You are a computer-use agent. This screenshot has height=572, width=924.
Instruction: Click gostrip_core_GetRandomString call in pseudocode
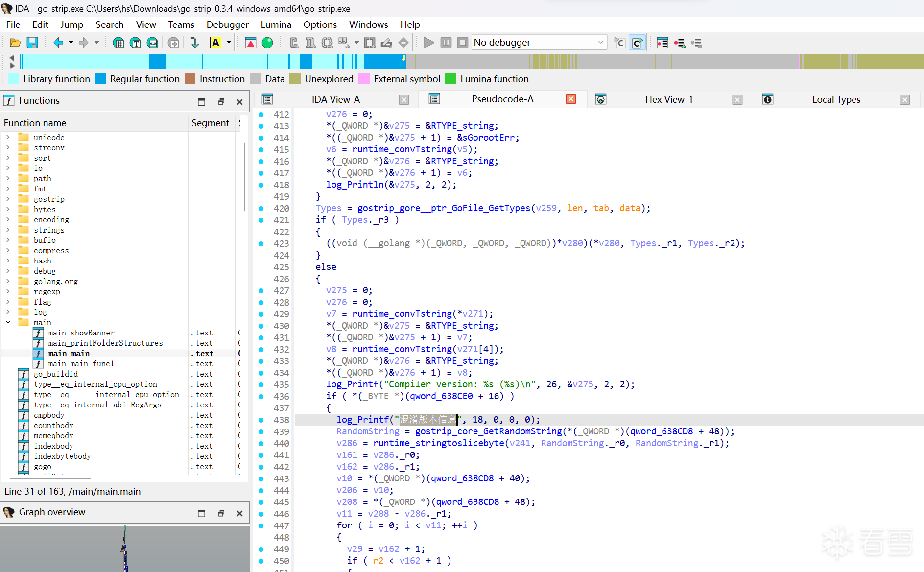tap(488, 431)
